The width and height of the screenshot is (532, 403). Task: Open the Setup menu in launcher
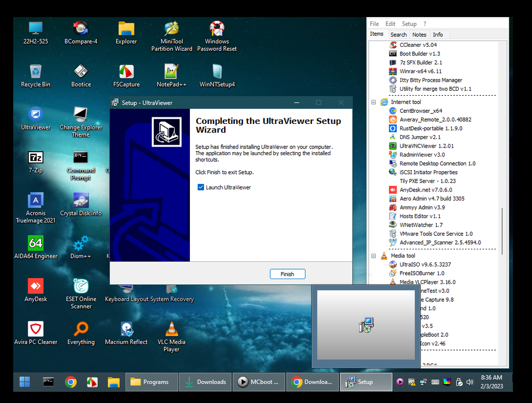409,24
